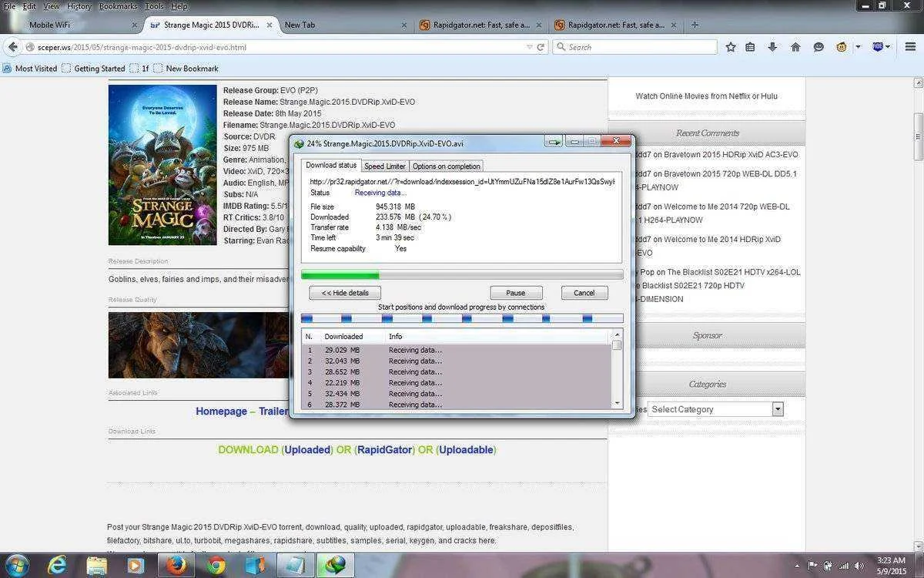Click the Firefox back arrow button
Viewport: 924px width, 578px height.
tap(12, 47)
